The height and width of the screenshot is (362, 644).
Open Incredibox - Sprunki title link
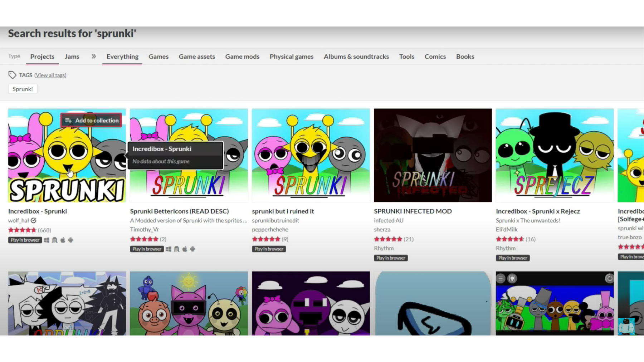pos(38,211)
